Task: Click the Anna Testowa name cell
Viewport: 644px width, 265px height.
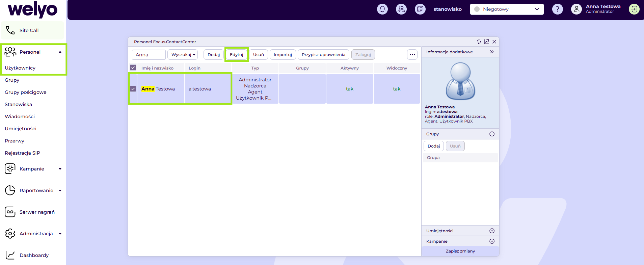Action: point(161,89)
